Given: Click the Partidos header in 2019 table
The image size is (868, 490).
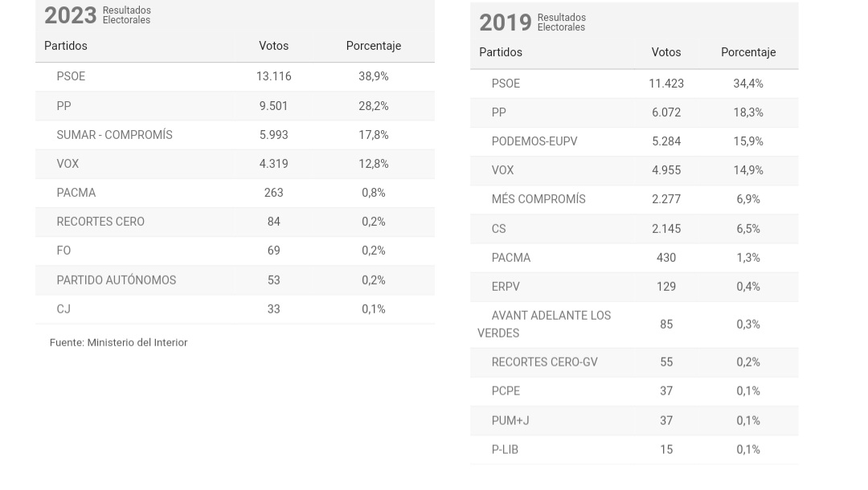Looking at the screenshot, I should click(x=501, y=52).
